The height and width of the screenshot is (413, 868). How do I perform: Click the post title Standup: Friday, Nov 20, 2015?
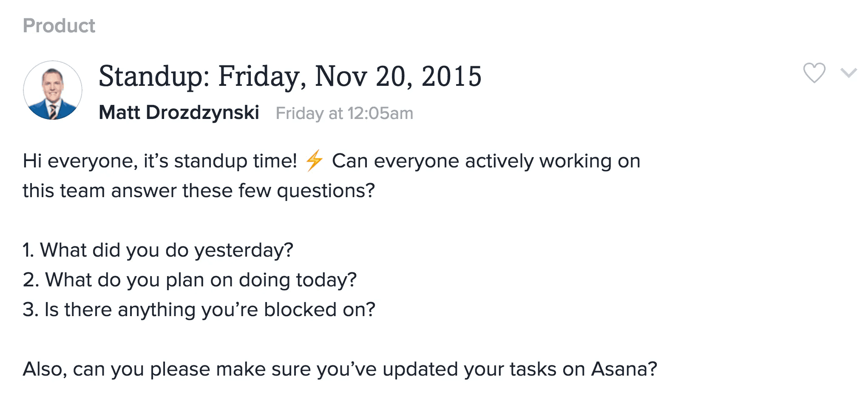(291, 76)
